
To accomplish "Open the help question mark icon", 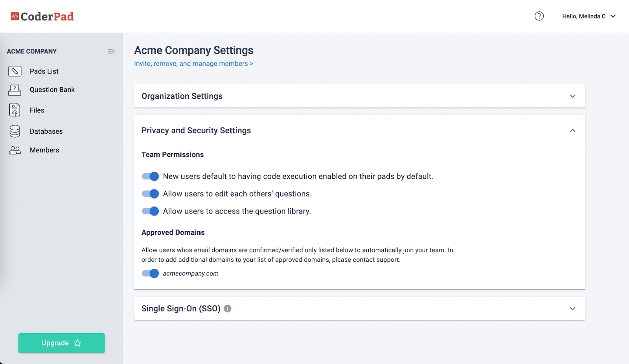I will coord(539,16).
